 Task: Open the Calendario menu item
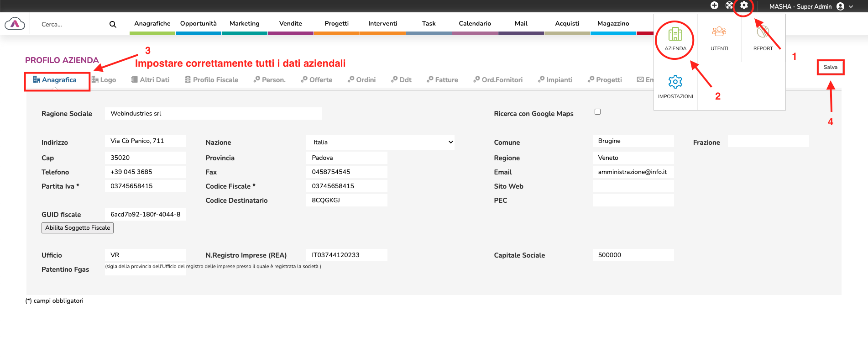pos(475,24)
